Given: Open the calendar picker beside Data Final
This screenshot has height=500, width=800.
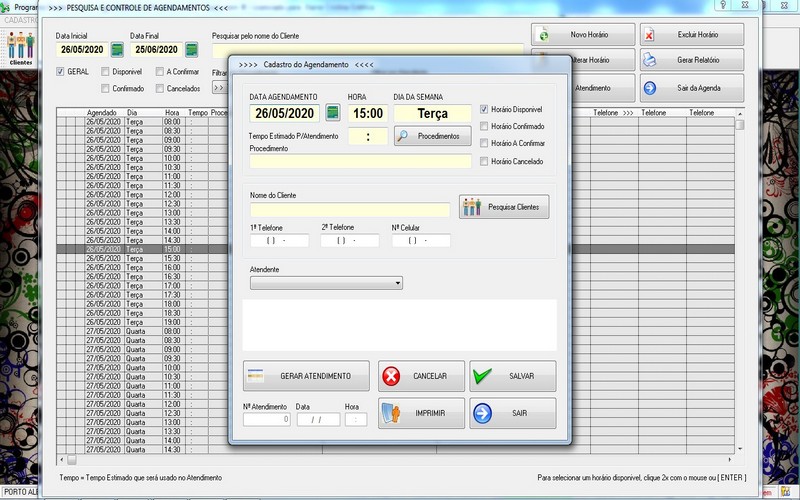Looking at the screenshot, I should click(191, 49).
